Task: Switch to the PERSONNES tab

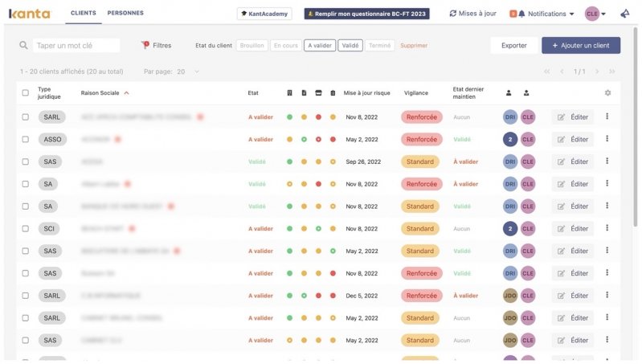Action: [x=125, y=14]
